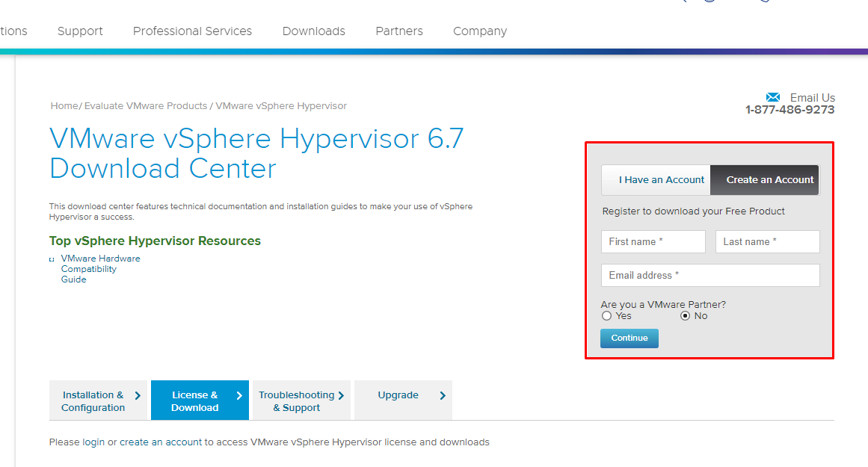Open VMware Hardware Compatibility Guide link
This screenshot has width=868, height=467.
point(100,269)
